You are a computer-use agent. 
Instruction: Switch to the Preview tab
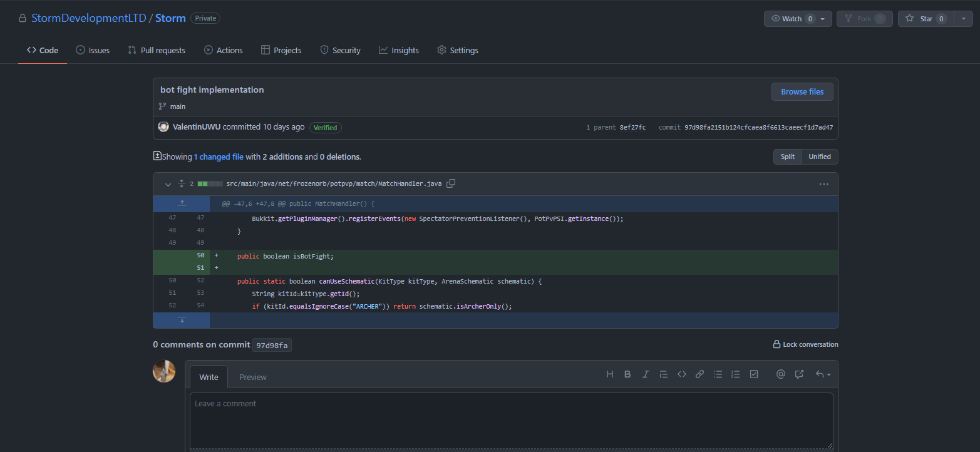[x=253, y=377]
